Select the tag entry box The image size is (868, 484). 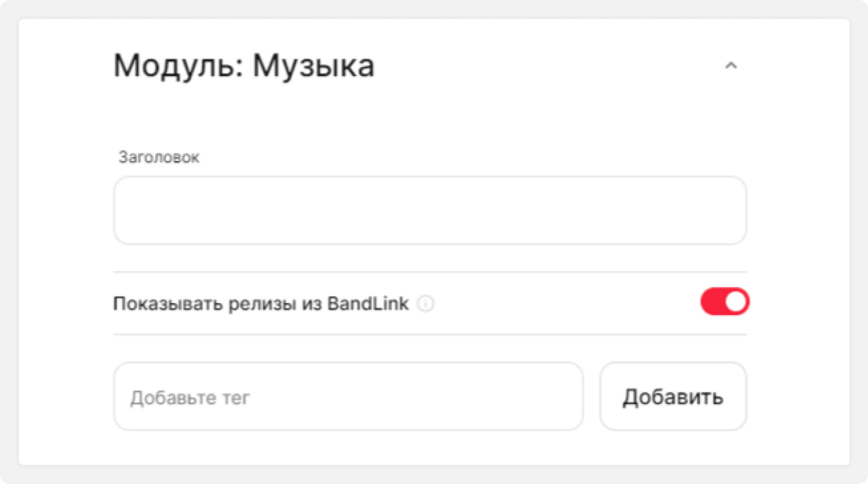coord(348,397)
